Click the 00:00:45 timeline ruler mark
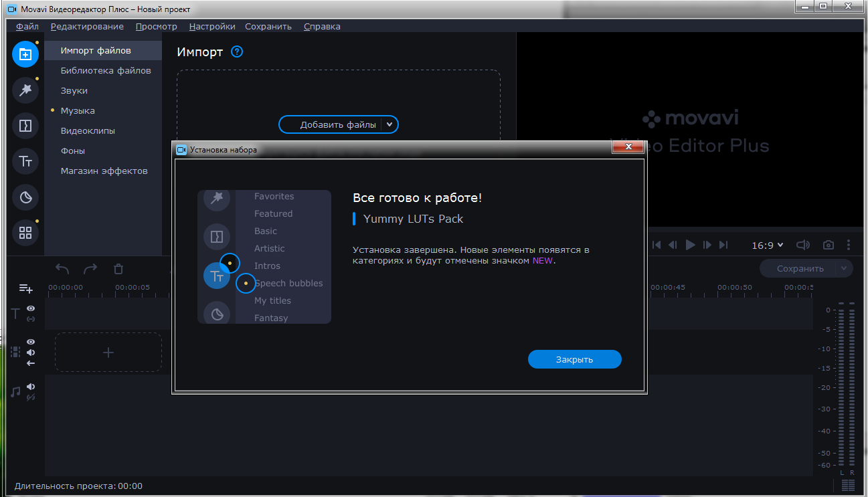 click(x=667, y=287)
